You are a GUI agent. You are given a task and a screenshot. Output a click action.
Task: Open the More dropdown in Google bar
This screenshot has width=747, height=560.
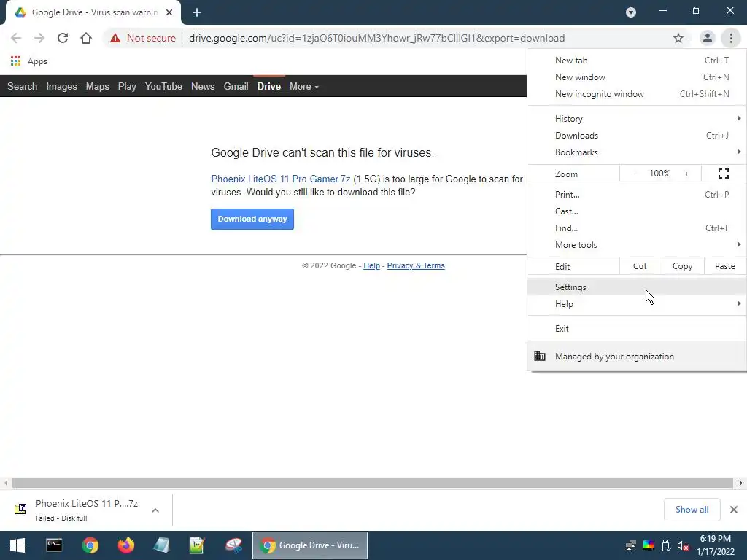pos(304,86)
